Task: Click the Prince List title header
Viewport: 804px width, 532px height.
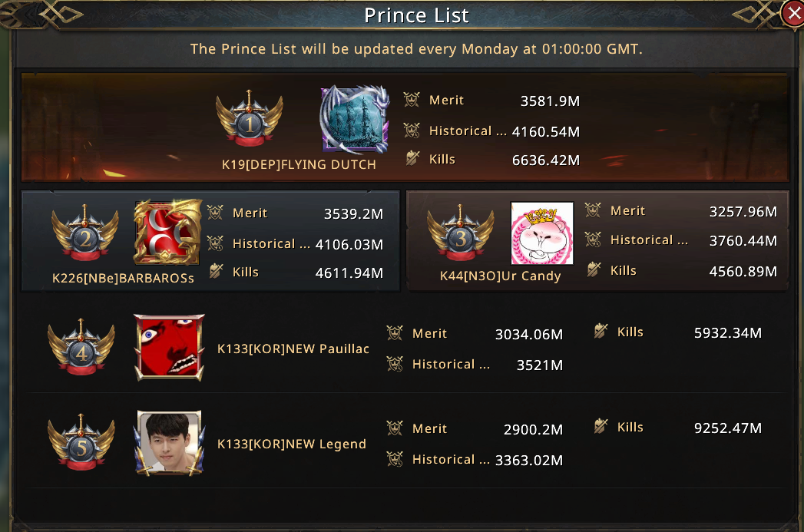Action: [416, 15]
